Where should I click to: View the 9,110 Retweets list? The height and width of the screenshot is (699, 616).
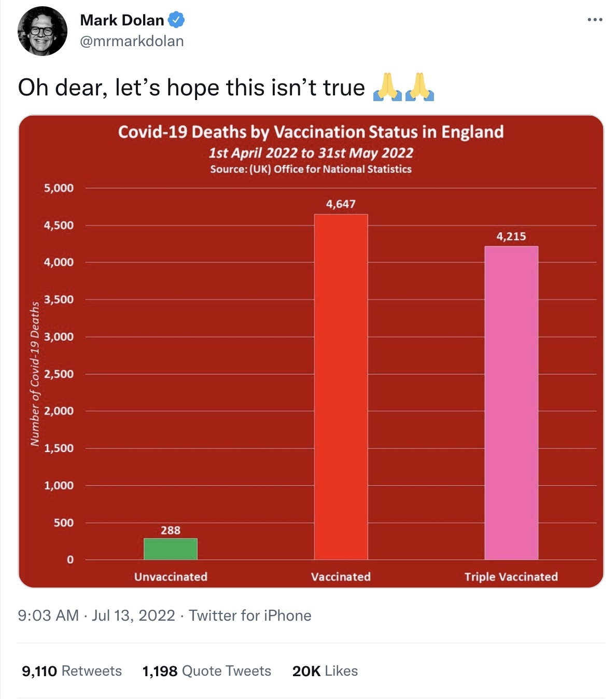pyautogui.click(x=72, y=671)
